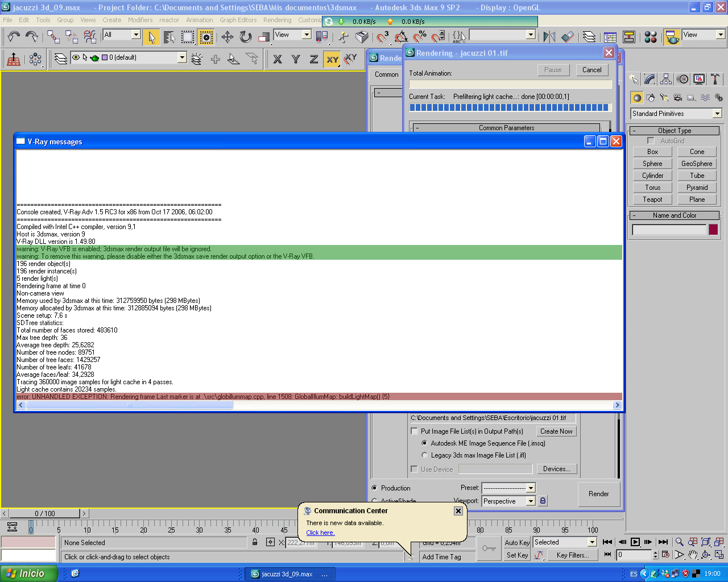Click the Pan View hand icon
The width and height of the screenshot is (728, 582).
[x=693, y=555]
